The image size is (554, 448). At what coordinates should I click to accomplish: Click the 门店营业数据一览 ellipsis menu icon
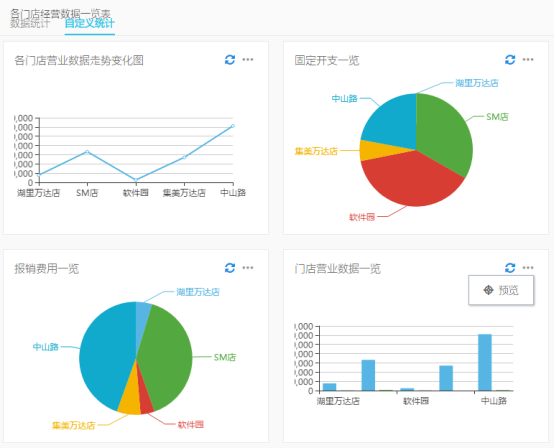pyautogui.click(x=528, y=267)
